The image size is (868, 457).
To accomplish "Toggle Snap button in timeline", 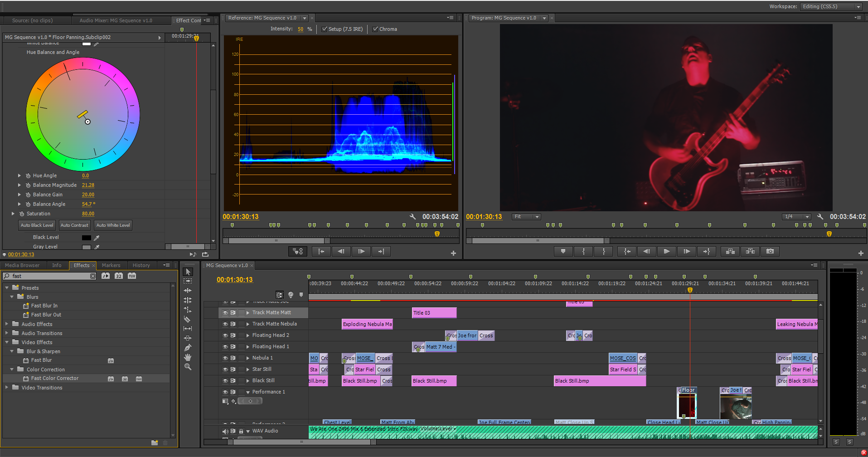I will click(x=280, y=295).
